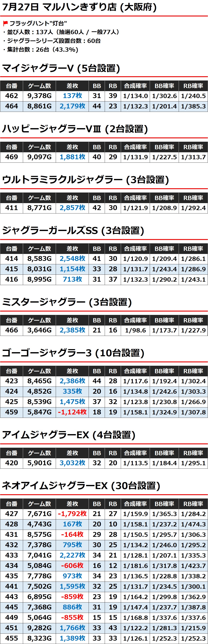Screen dimensions: 208x644
Task: Click the heading アイムジャグラーEX (4台設置)
Action: [69, 435]
